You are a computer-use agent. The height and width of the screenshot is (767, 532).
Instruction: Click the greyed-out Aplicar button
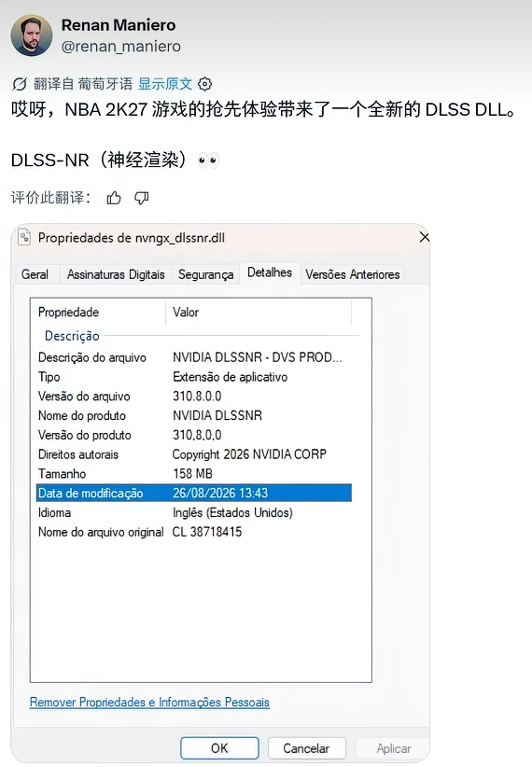tap(394, 748)
